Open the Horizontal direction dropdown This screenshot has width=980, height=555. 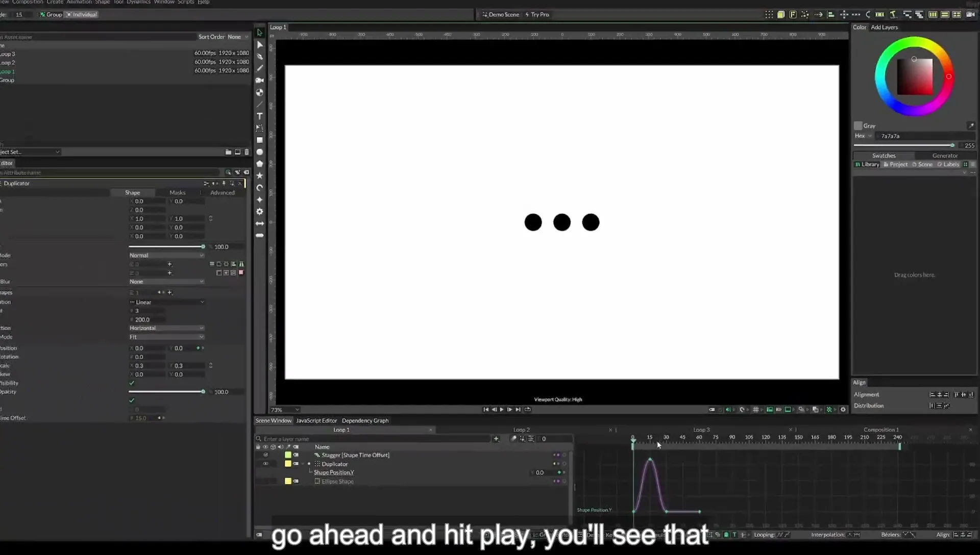click(166, 328)
